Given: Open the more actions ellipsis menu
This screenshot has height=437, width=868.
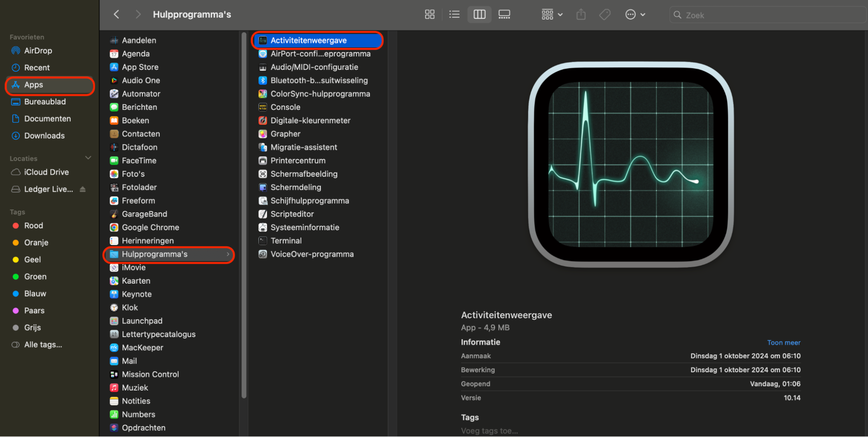Looking at the screenshot, I should point(635,15).
